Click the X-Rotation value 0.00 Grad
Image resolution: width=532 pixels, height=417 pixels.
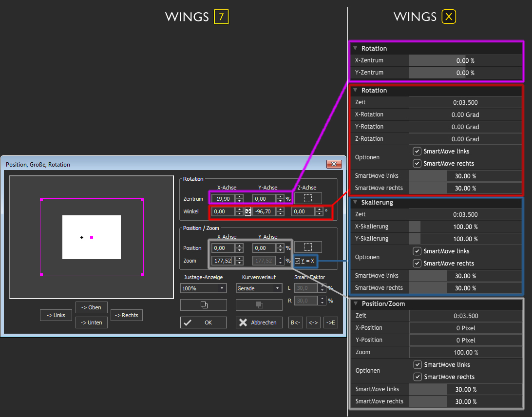click(x=465, y=114)
